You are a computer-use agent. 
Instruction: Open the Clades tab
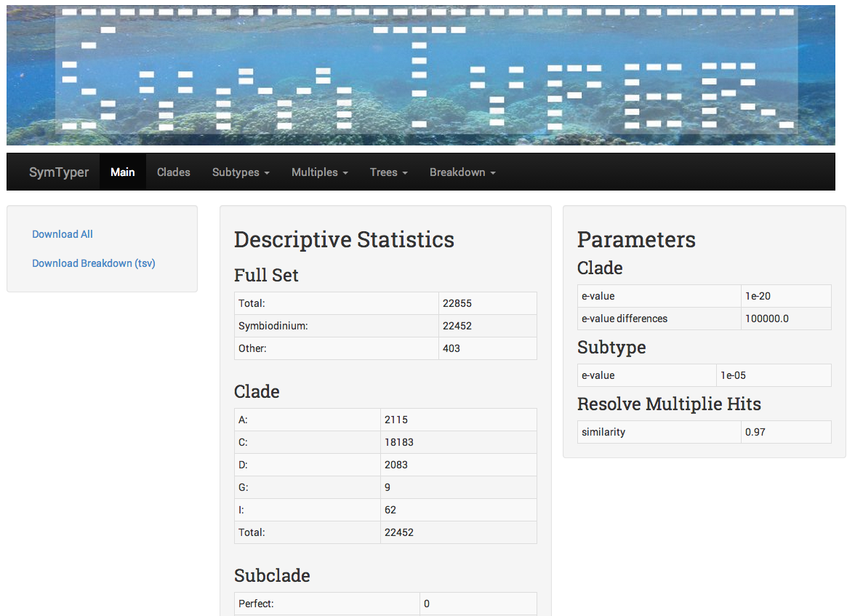click(173, 172)
